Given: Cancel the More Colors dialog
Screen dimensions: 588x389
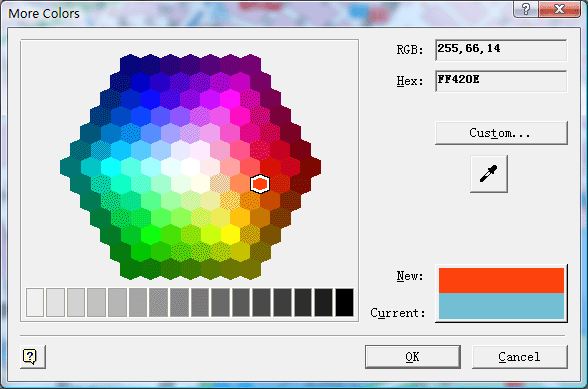Looking at the screenshot, I should pyautogui.click(x=519, y=357).
